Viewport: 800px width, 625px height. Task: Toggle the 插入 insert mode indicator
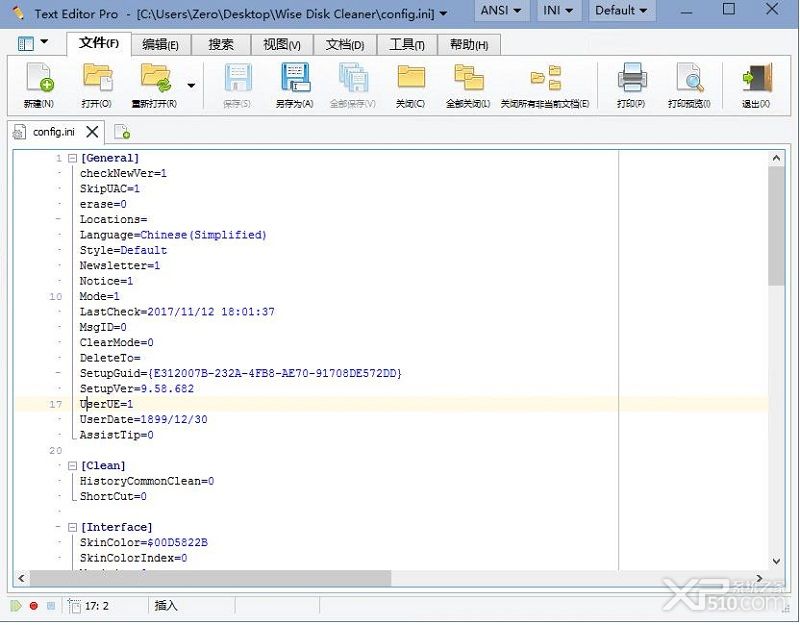pyautogui.click(x=165, y=606)
